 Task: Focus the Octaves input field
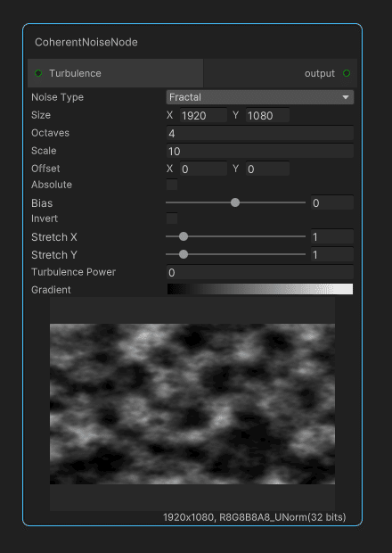pos(260,133)
